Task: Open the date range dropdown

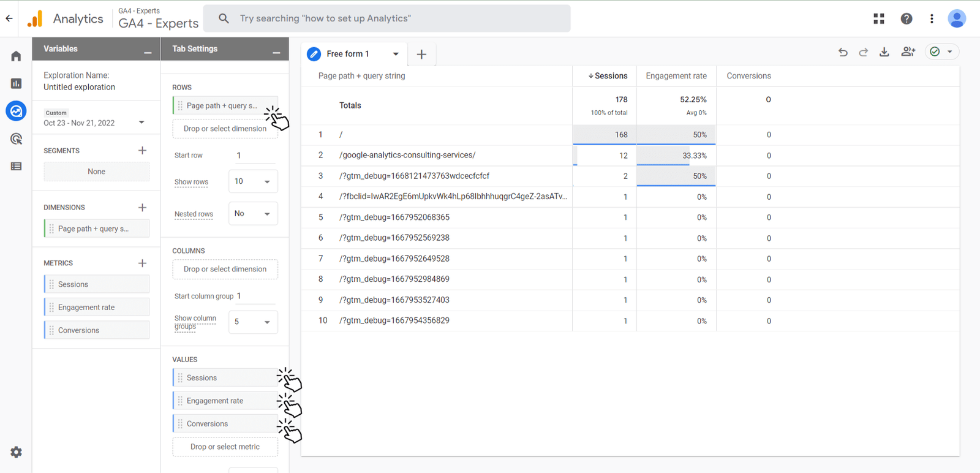Action: (x=141, y=123)
